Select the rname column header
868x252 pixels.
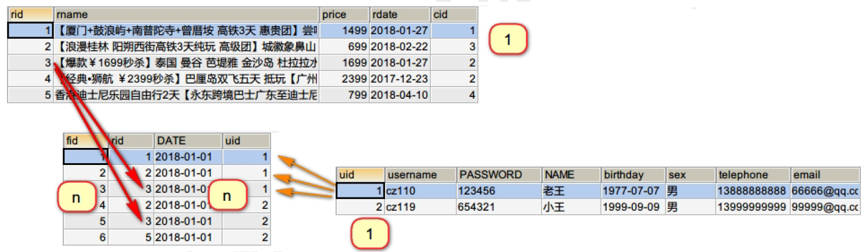click(186, 15)
